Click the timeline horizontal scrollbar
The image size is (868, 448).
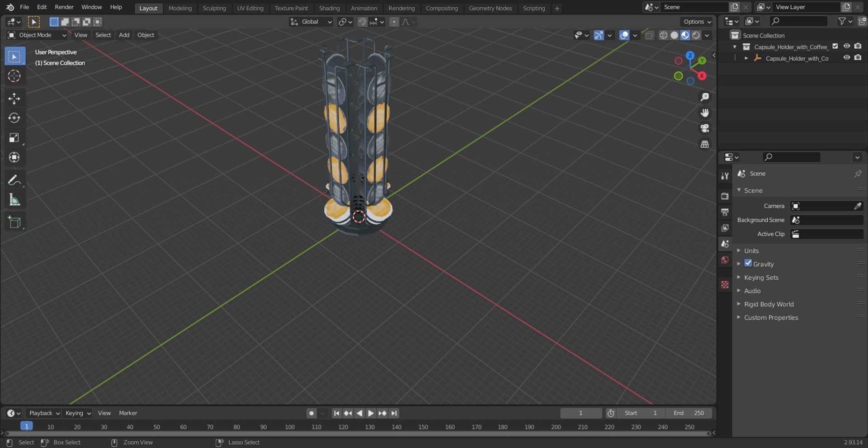(357, 434)
